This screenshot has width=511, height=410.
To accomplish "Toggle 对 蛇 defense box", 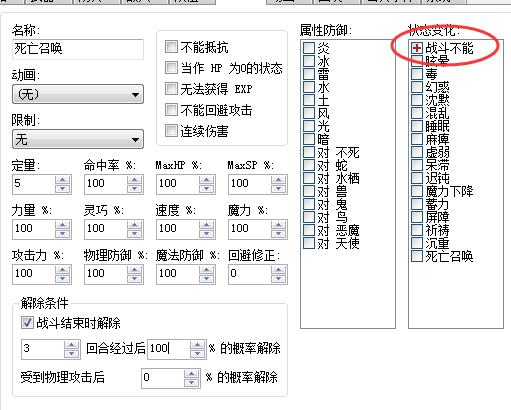I will tap(309, 165).
